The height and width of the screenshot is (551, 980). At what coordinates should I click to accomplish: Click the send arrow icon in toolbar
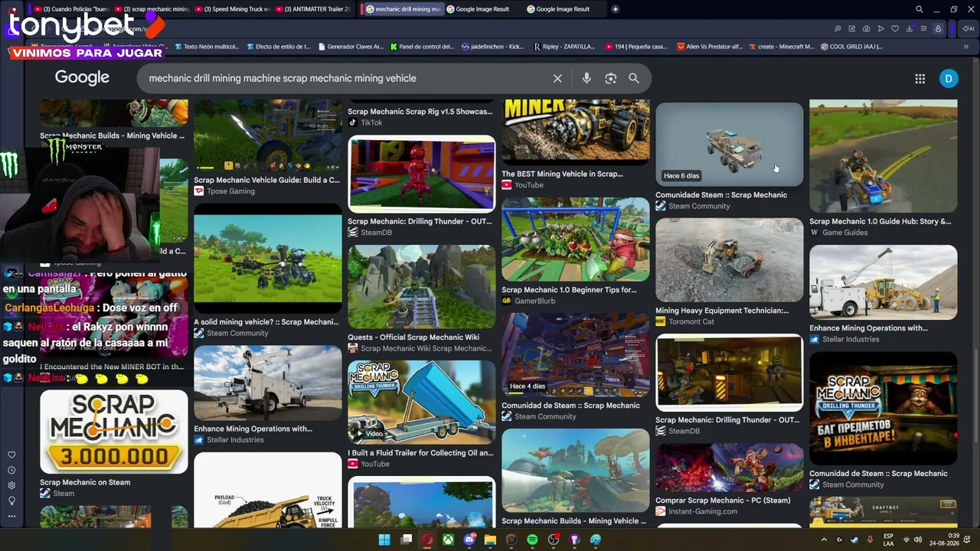coord(880,29)
